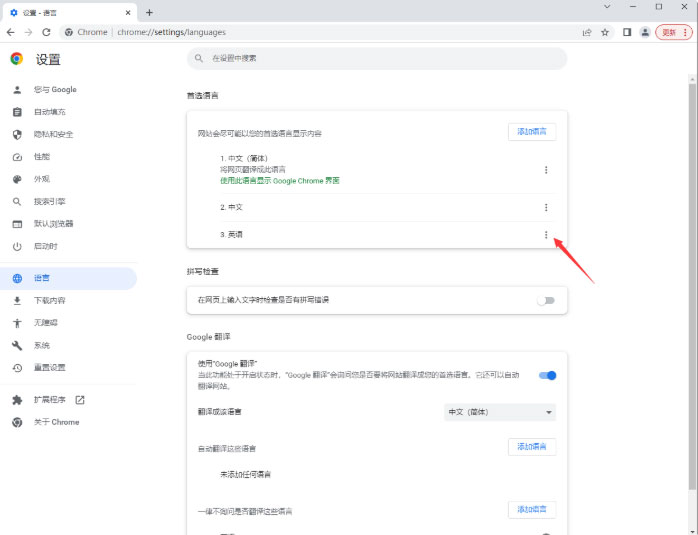The width and height of the screenshot is (698, 535).
Task: Click the palette icon for 外观
Action: click(x=17, y=179)
